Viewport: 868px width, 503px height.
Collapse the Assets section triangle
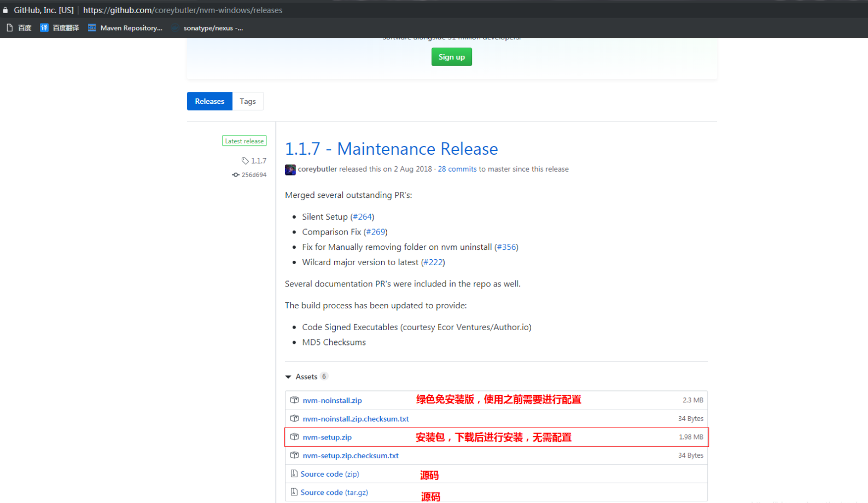[x=288, y=377]
